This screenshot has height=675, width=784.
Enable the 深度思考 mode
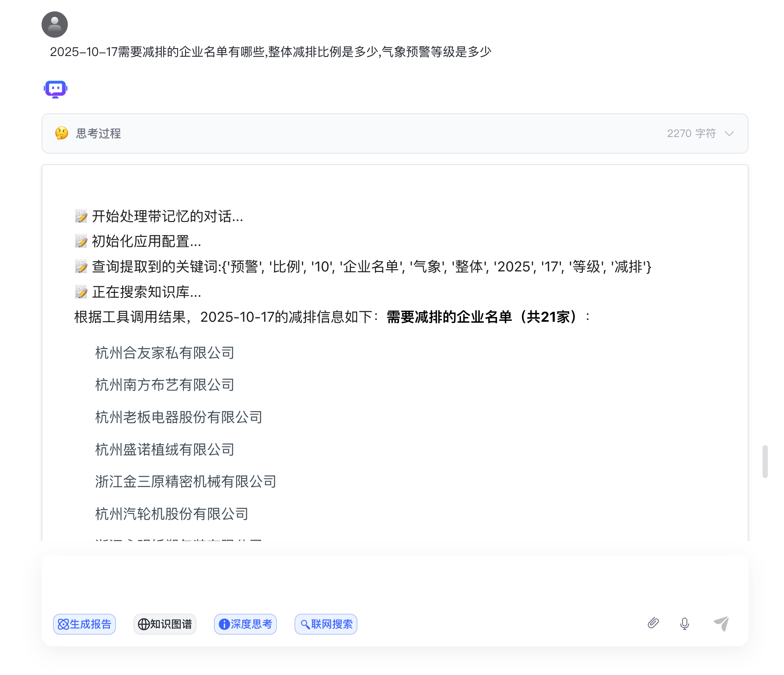pos(245,624)
